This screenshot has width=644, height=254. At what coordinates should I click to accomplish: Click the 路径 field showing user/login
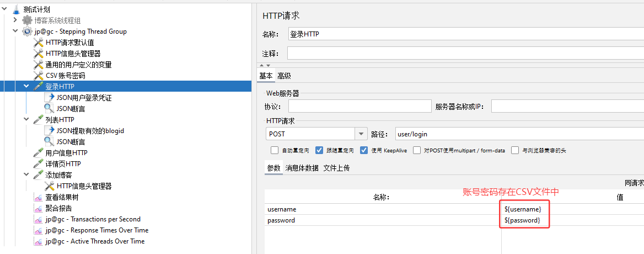(519, 134)
